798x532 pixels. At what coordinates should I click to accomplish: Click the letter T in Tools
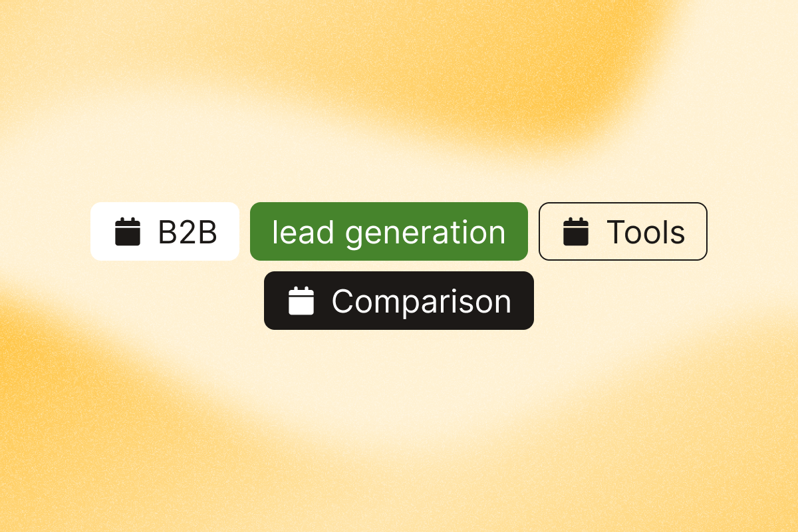(616, 233)
